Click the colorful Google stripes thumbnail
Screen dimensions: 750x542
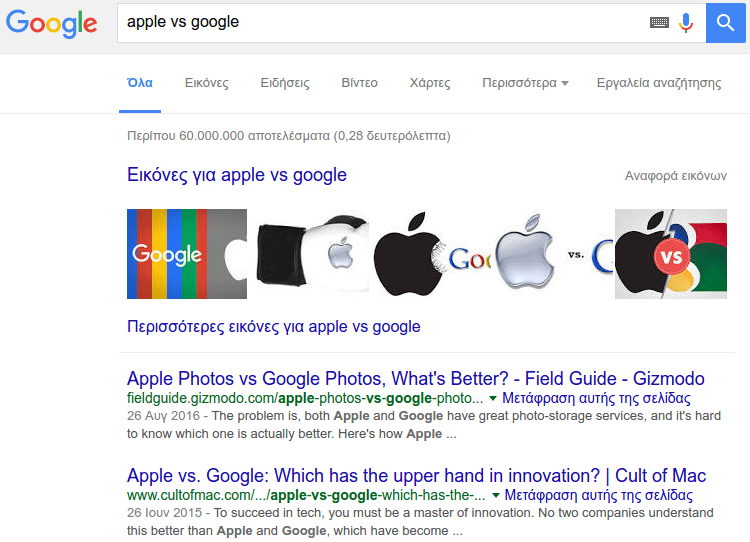pyautogui.click(x=187, y=254)
